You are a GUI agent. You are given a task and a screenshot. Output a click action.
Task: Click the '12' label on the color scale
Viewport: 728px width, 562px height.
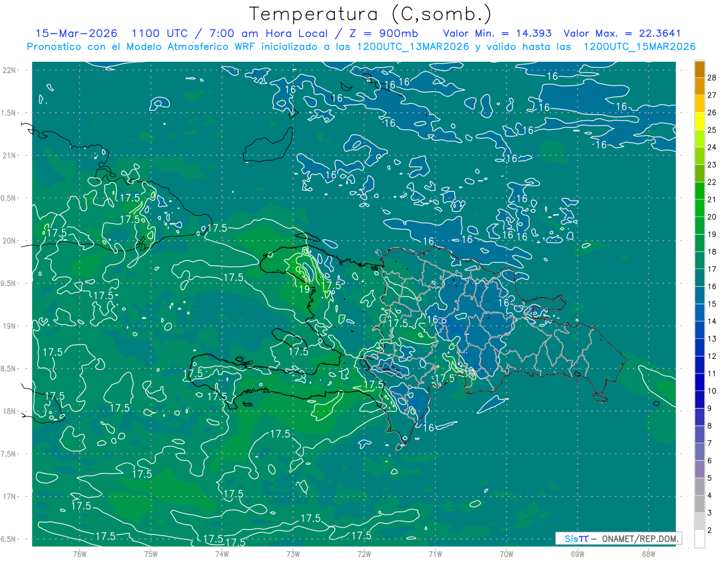(x=712, y=356)
